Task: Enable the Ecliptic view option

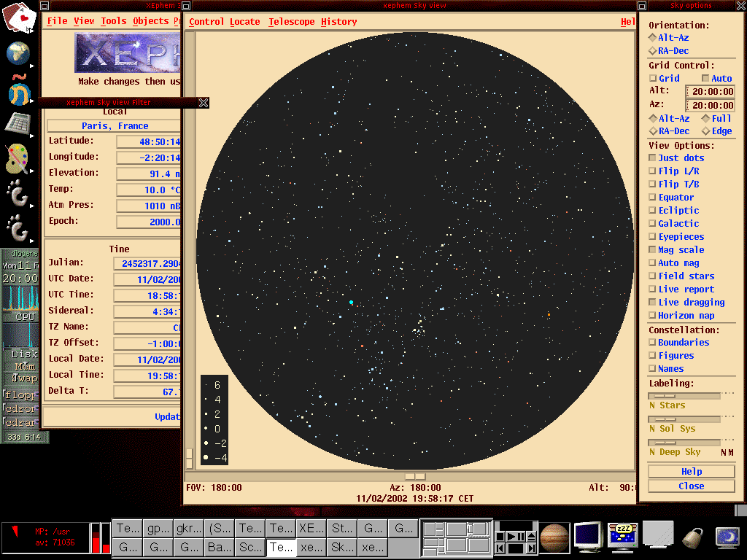Action: click(x=653, y=211)
